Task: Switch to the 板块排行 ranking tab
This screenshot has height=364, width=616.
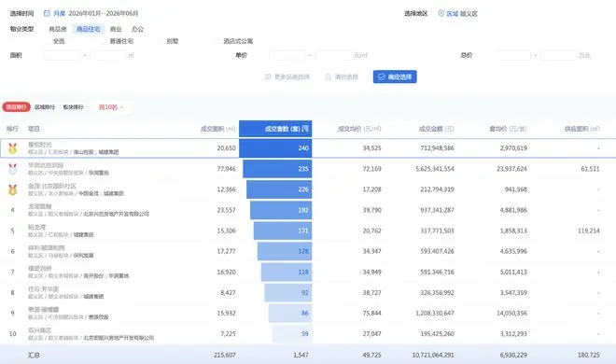Action: tap(73, 107)
